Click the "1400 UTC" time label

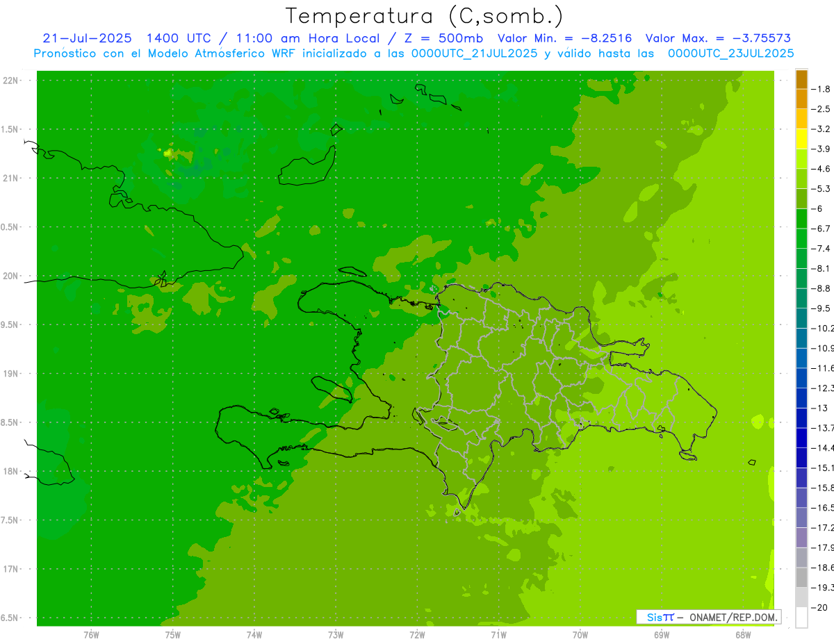(180, 38)
